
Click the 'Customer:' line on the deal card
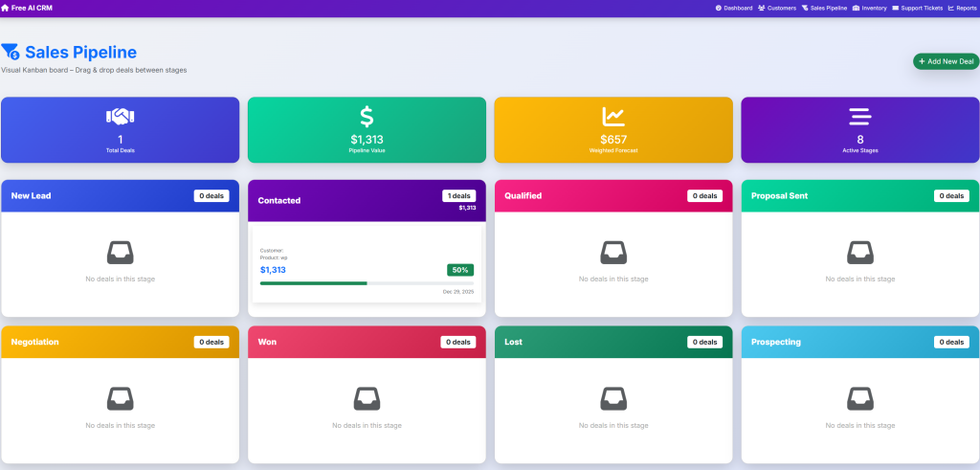coord(272,251)
